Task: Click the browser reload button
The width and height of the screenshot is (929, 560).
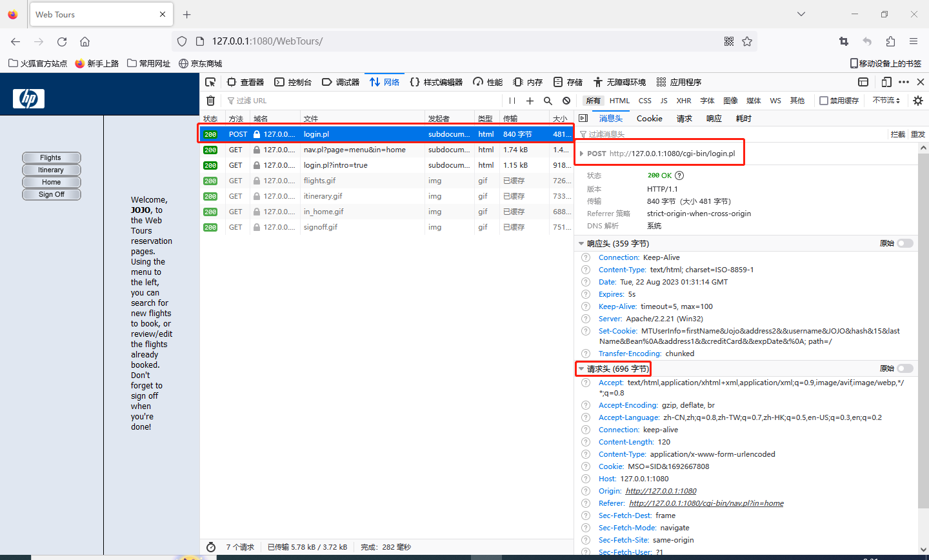Action: coord(62,41)
